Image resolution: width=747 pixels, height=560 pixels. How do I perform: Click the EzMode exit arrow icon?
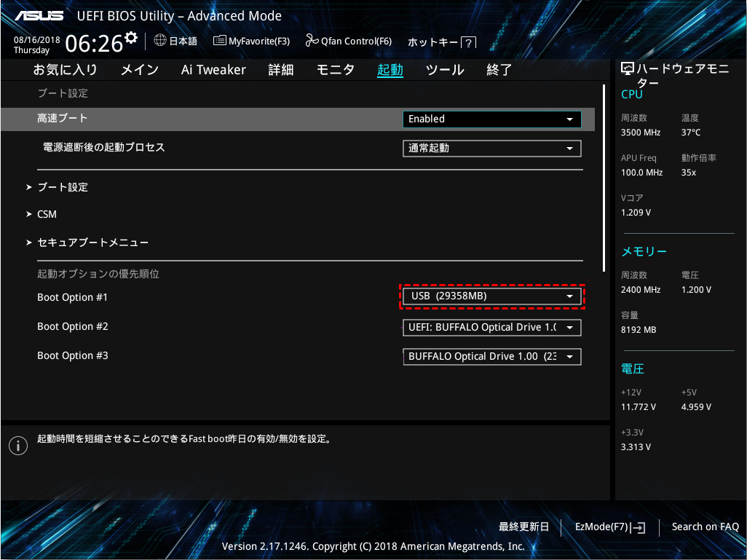638,527
